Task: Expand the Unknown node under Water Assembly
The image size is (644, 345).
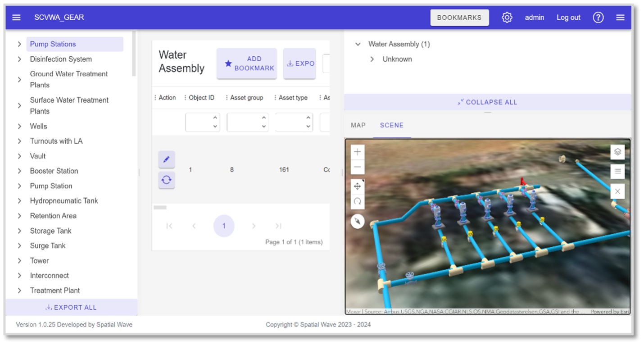Action: click(372, 59)
